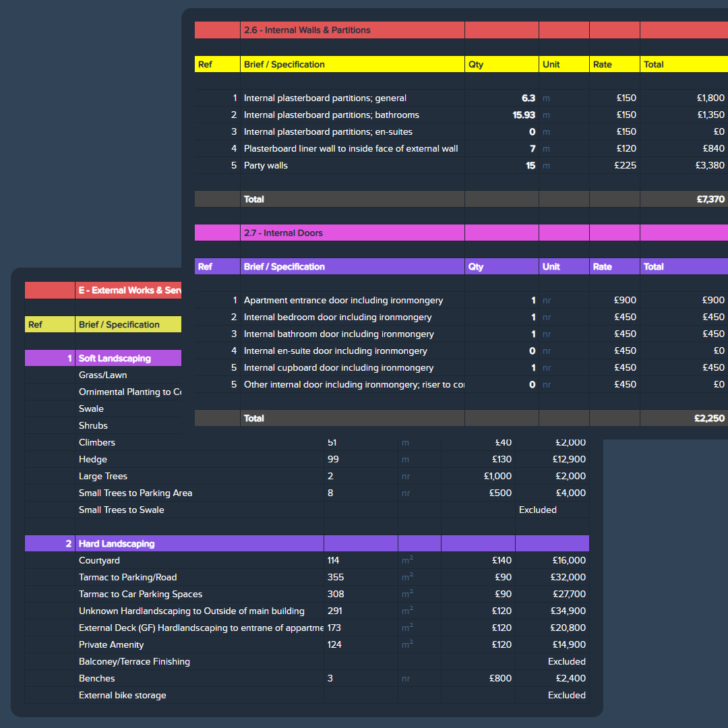Select 'Internal bathroom door including ironmongery' row
The width and height of the screenshot is (728, 728).
click(339, 334)
